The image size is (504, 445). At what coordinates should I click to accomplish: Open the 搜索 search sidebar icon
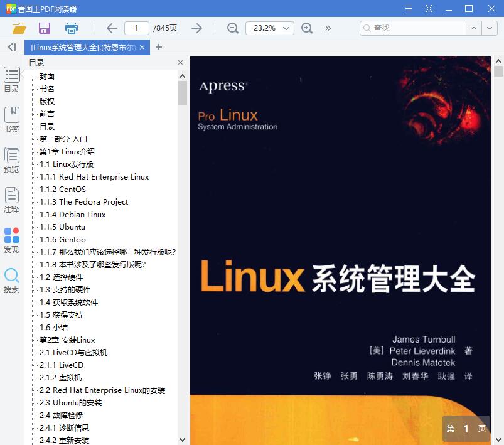11,281
